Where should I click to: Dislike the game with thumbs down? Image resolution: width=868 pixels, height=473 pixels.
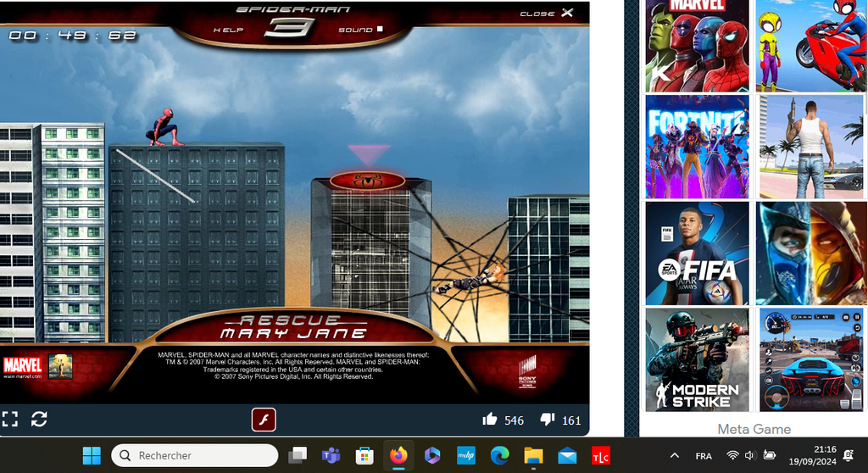548,420
